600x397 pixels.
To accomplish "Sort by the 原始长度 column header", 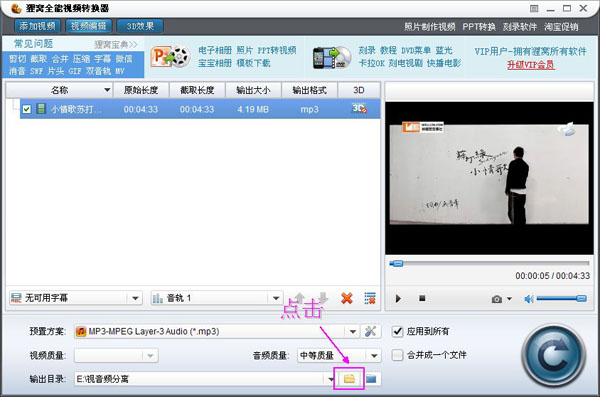I will tap(141, 90).
